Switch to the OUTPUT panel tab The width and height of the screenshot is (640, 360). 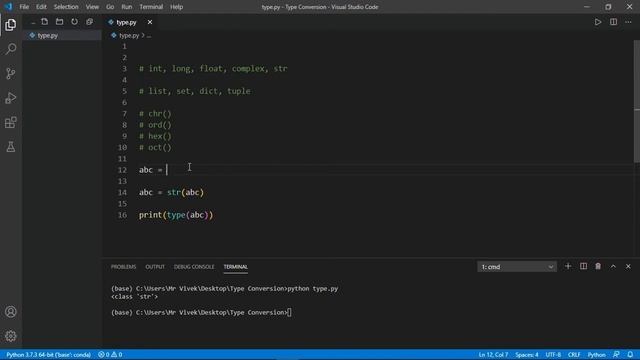pos(155,267)
